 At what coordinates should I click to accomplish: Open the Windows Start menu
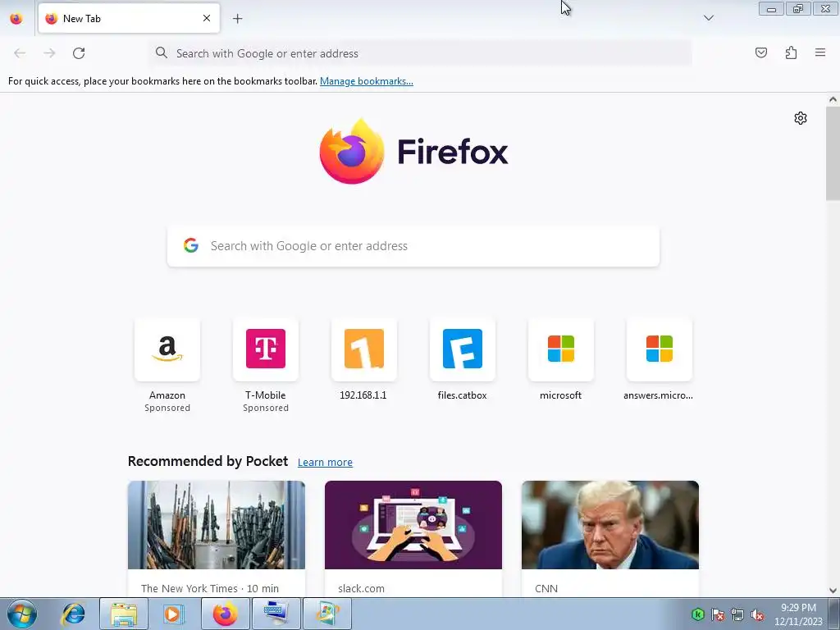(22, 614)
